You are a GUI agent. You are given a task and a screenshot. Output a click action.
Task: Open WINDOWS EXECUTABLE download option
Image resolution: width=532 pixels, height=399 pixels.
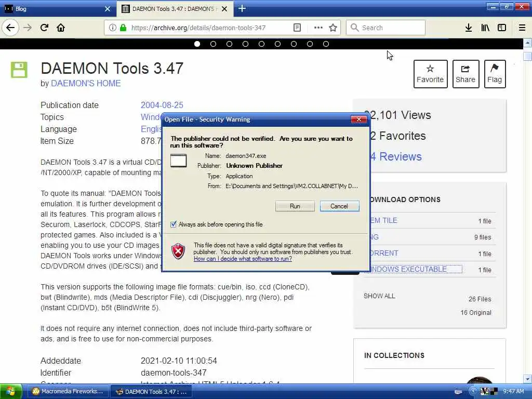pyautogui.click(x=408, y=270)
